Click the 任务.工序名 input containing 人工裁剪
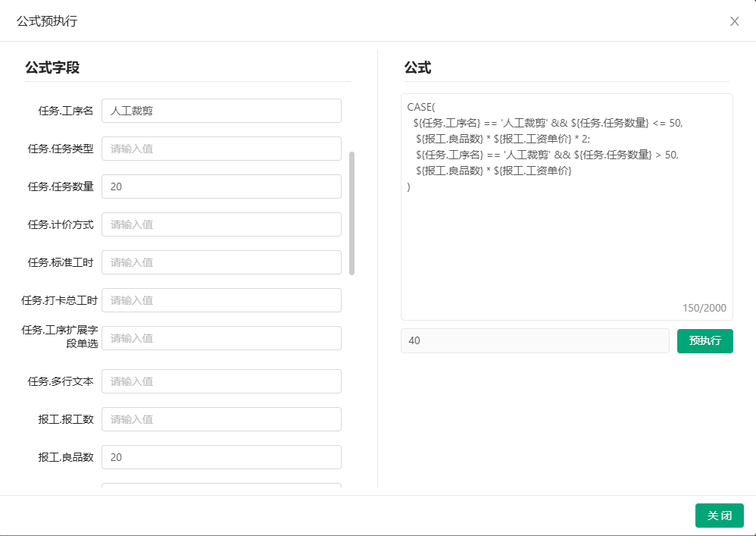Viewport: 756px width, 536px height. 221,111
